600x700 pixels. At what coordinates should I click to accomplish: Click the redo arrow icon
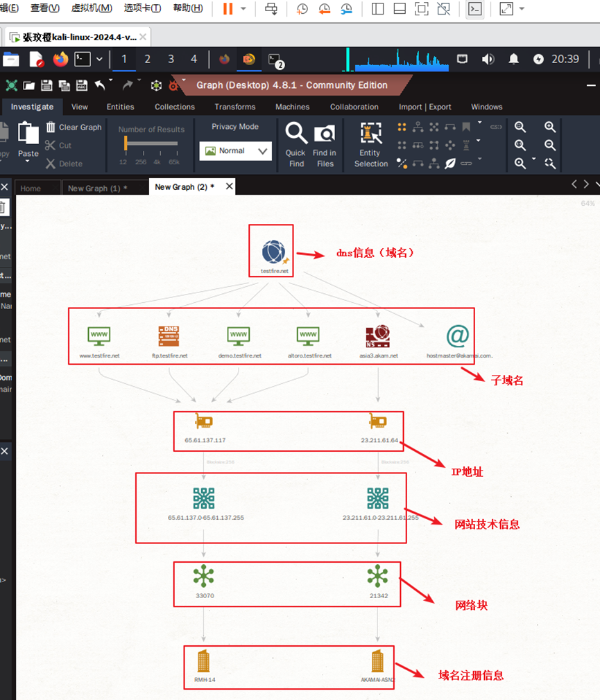pos(128,85)
